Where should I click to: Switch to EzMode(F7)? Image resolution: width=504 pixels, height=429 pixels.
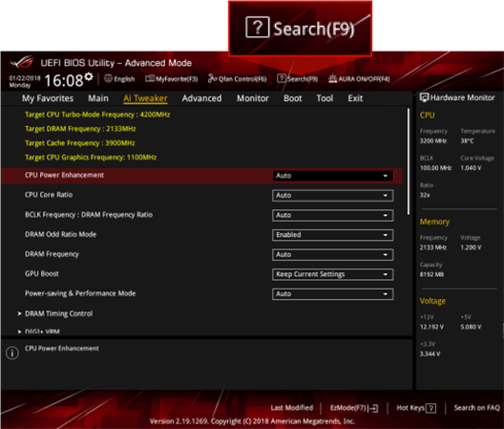coord(354,408)
